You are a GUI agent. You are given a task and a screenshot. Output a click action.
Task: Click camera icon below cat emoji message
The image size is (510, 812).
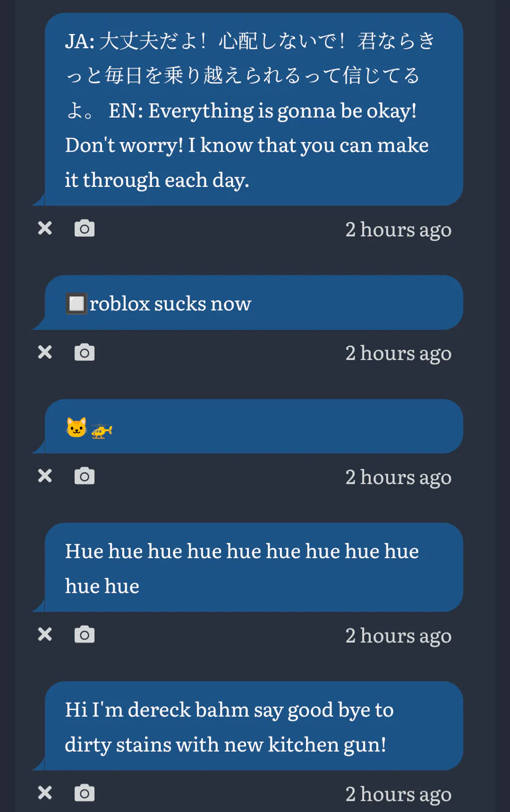coord(84,476)
